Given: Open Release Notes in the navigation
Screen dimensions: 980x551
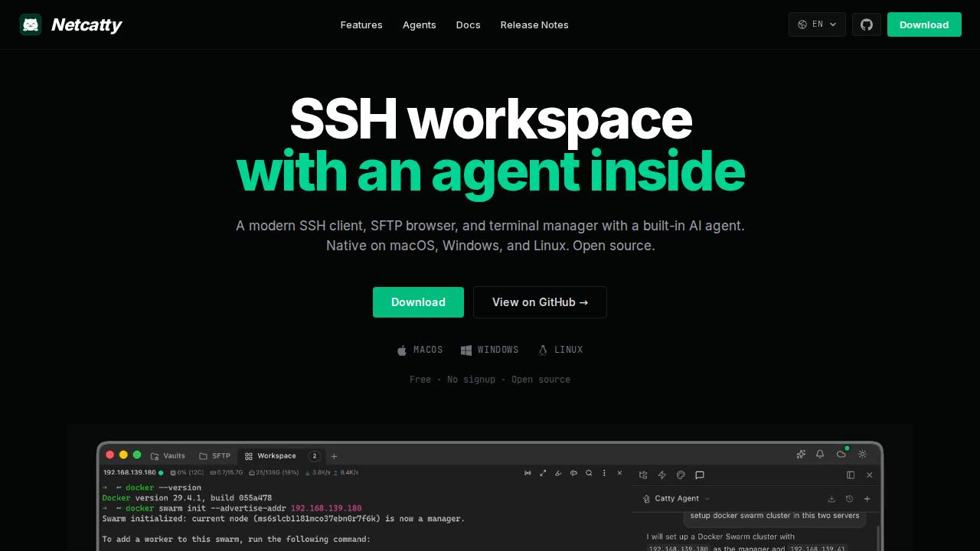Looking at the screenshot, I should 534,24.
